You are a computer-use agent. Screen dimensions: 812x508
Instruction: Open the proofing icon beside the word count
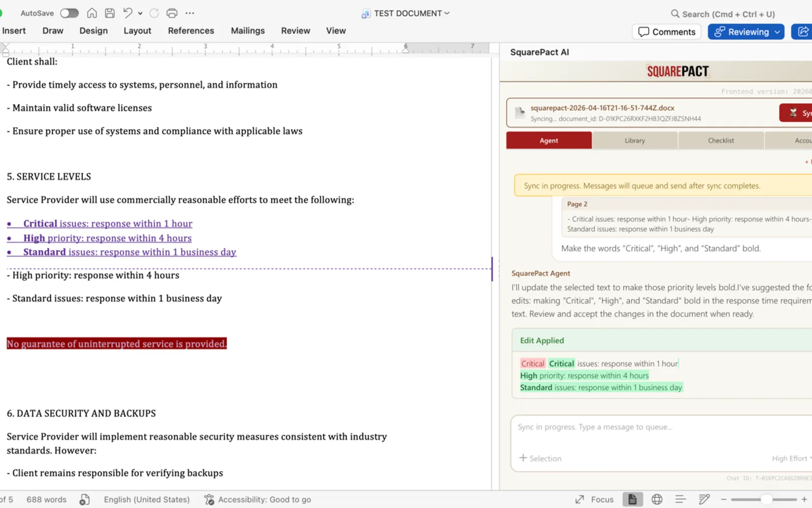(85, 500)
